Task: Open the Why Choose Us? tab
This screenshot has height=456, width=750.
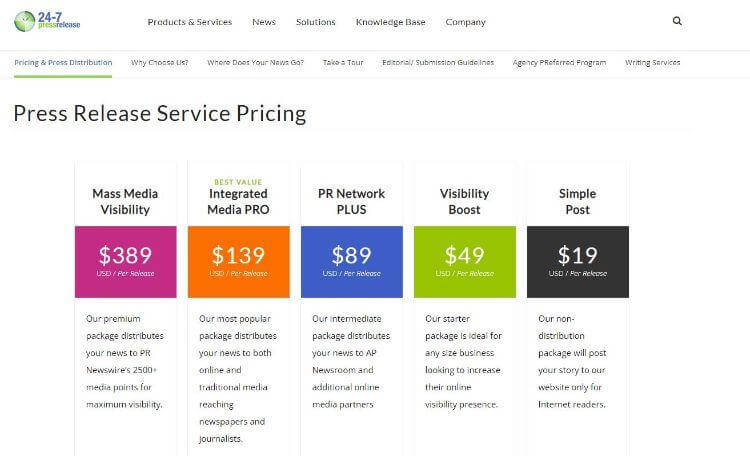Action: (x=159, y=62)
